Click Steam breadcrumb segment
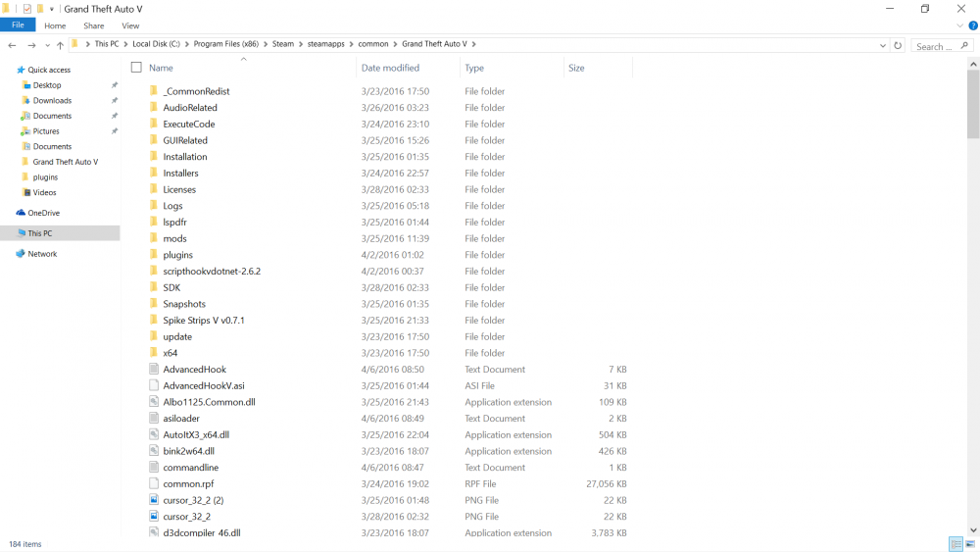Image resolution: width=980 pixels, height=552 pixels. click(282, 44)
